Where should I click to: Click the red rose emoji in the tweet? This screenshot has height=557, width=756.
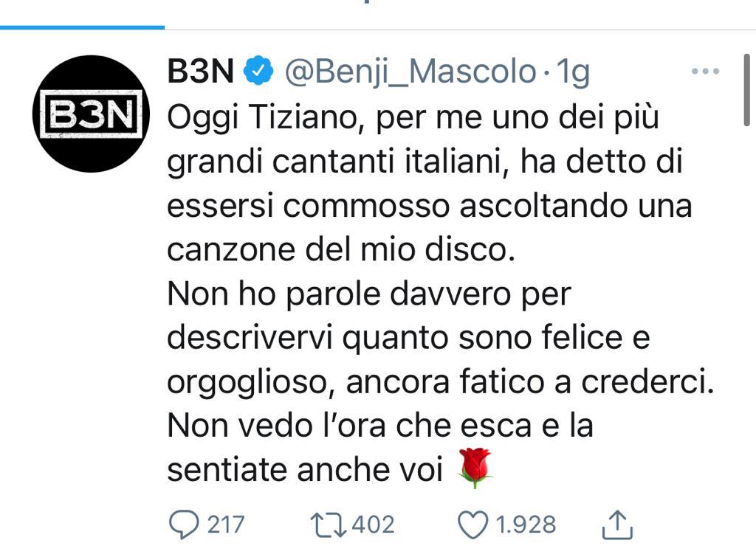[x=475, y=467]
